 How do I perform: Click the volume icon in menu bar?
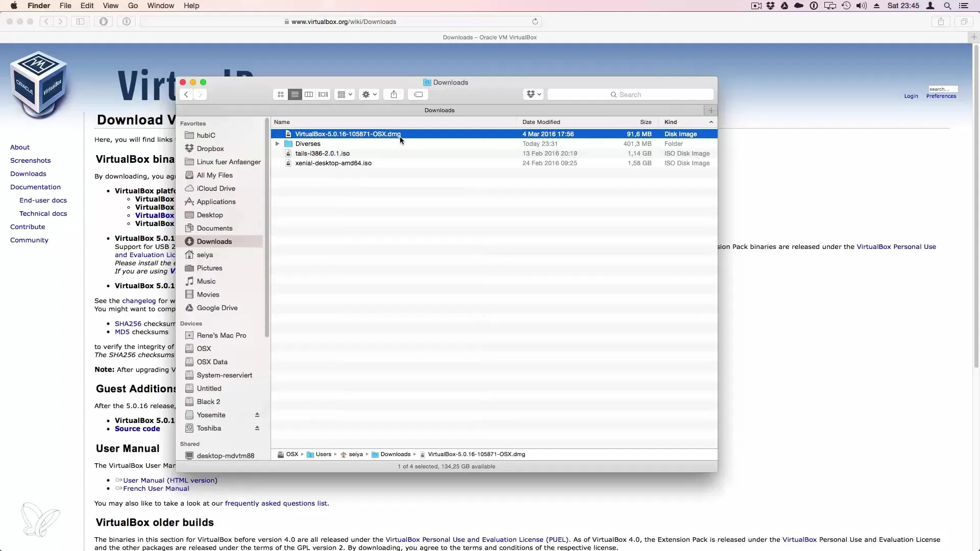point(862,6)
